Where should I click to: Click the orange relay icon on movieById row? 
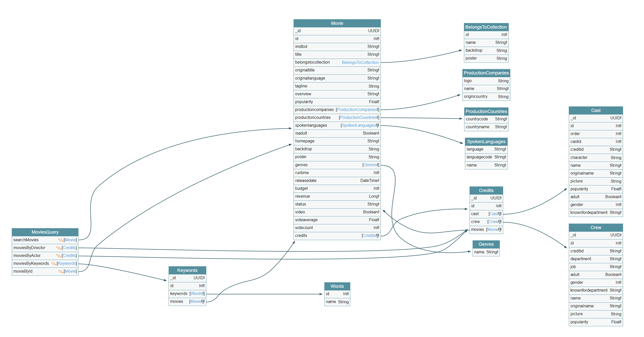[x=61, y=271]
